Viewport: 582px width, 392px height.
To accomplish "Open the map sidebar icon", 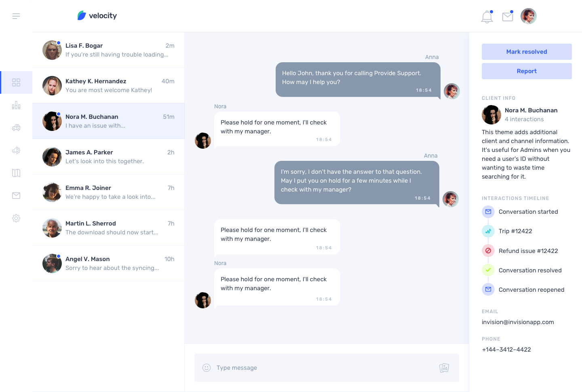I will 16,173.
